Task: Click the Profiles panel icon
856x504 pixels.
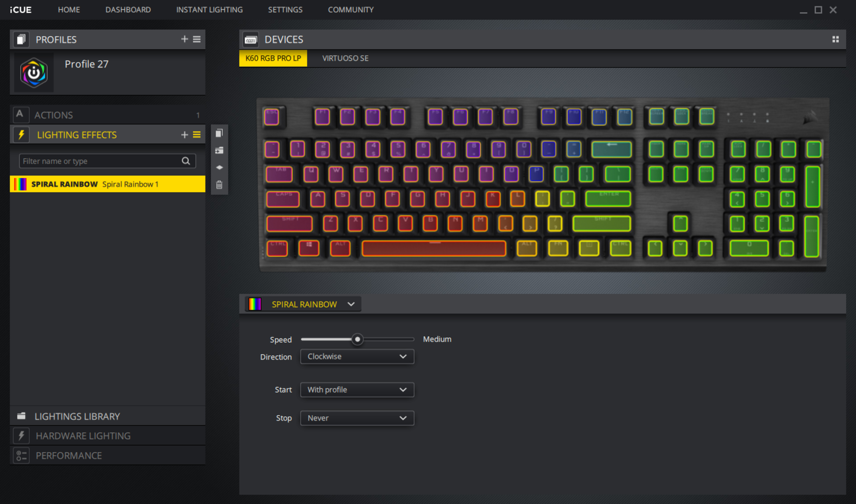Action: [x=21, y=39]
